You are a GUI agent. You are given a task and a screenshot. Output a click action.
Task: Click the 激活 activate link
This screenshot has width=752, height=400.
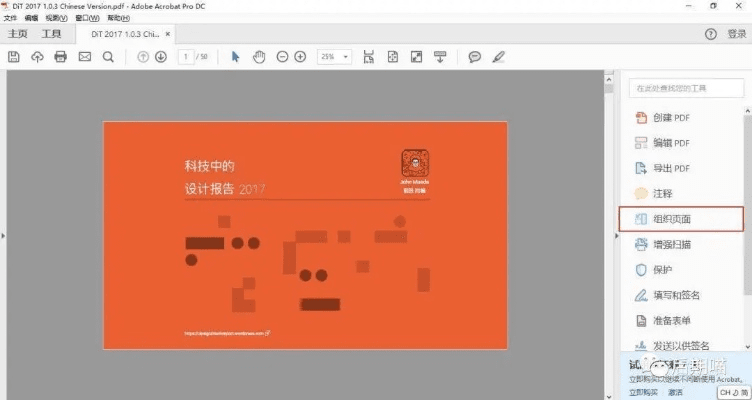(675, 392)
